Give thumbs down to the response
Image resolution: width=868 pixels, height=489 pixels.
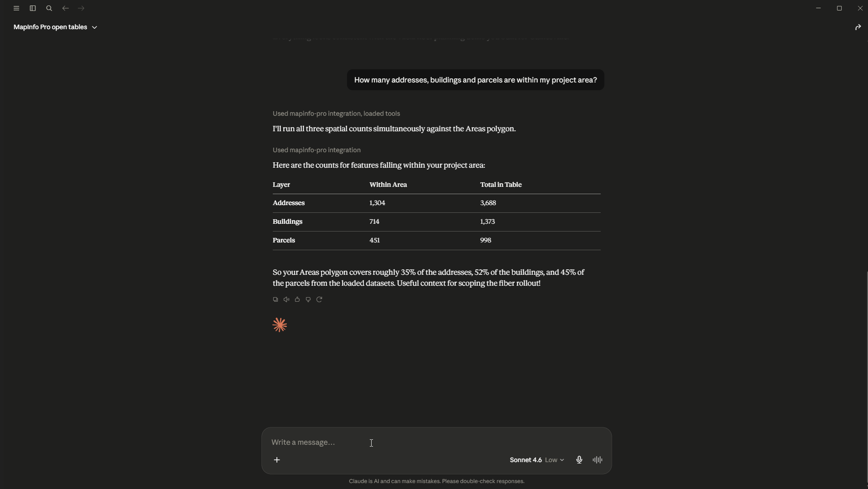pyautogui.click(x=308, y=299)
